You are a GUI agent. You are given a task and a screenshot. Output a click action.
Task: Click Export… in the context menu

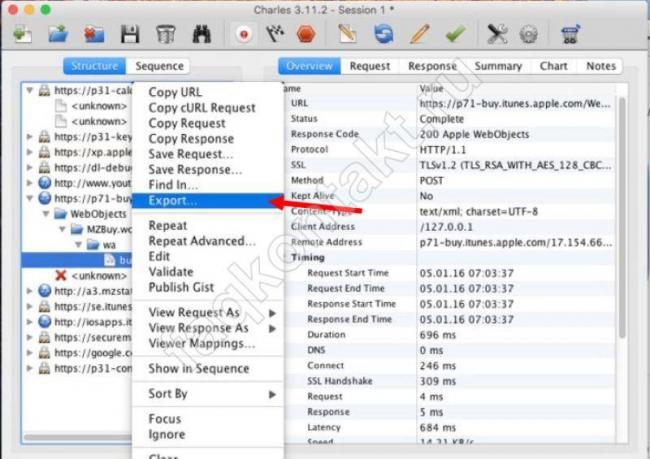pyautogui.click(x=208, y=201)
